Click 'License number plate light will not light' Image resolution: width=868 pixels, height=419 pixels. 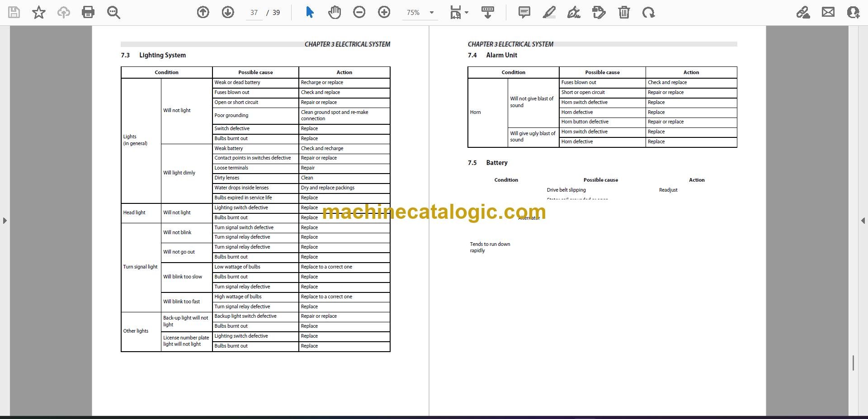pyautogui.click(x=186, y=341)
